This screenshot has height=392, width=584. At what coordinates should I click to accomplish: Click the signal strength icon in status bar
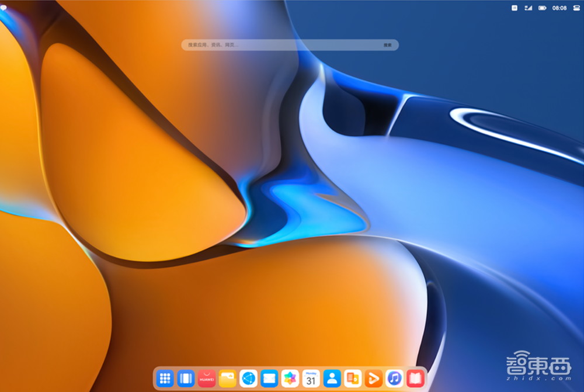[529, 8]
